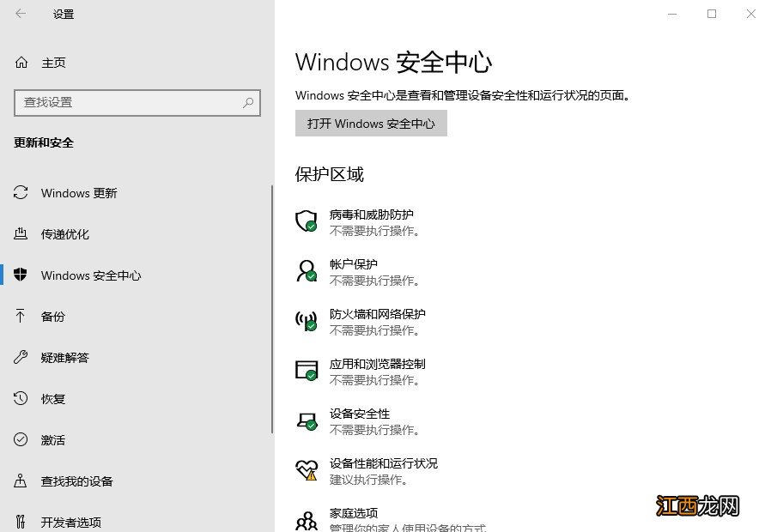Click the 传递优化 delivery icon
Screen dimensions: 771x532
(21, 234)
